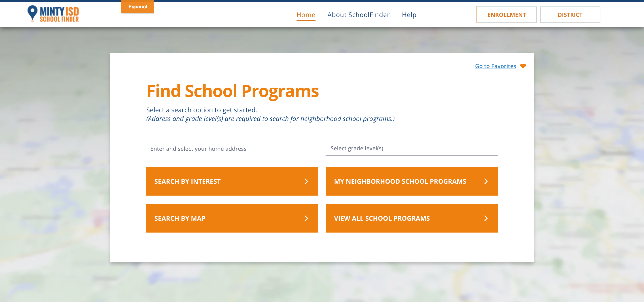Switch language with Español button
The image size is (644, 302).
click(138, 7)
